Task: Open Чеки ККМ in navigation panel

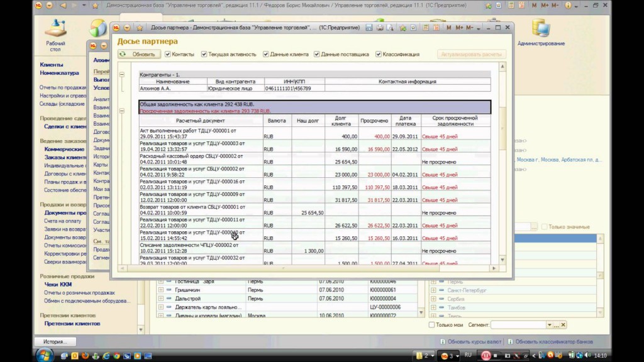Action: tap(58, 284)
